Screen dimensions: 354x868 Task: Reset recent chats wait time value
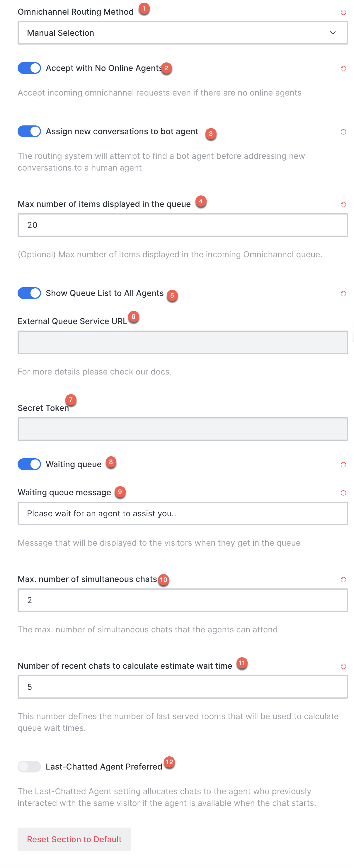pos(343,666)
